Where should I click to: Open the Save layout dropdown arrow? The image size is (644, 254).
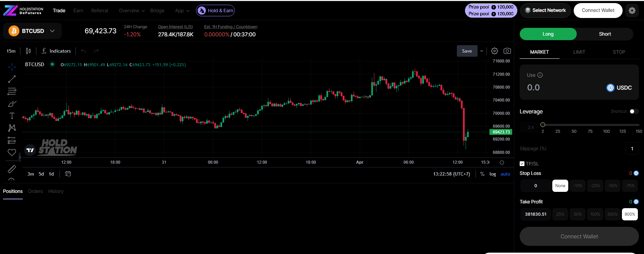[481, 51]
